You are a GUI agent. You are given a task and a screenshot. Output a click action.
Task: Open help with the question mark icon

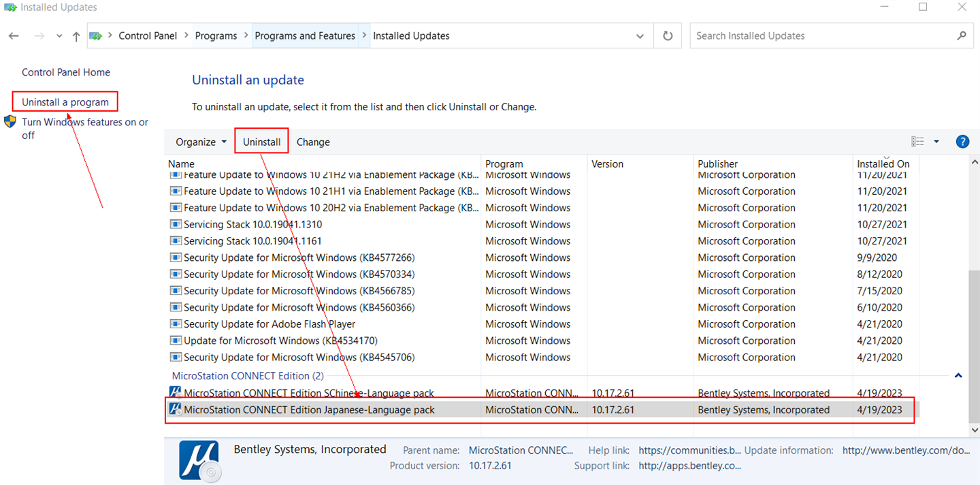962,142
